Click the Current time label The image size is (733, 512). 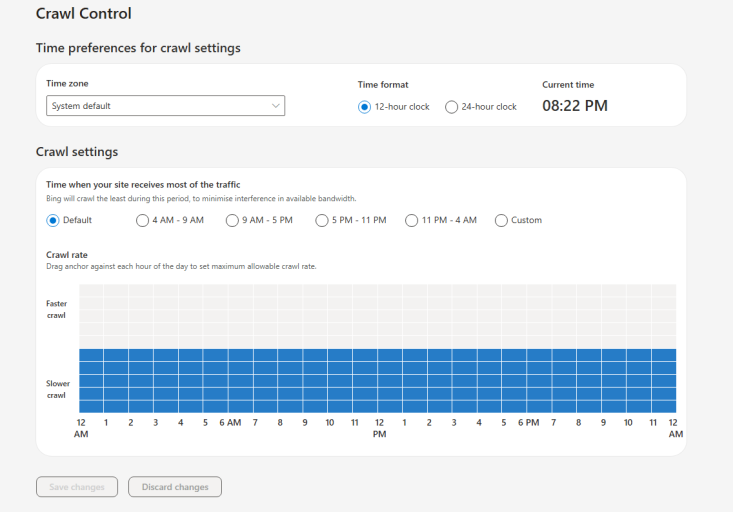pos(568,85)
